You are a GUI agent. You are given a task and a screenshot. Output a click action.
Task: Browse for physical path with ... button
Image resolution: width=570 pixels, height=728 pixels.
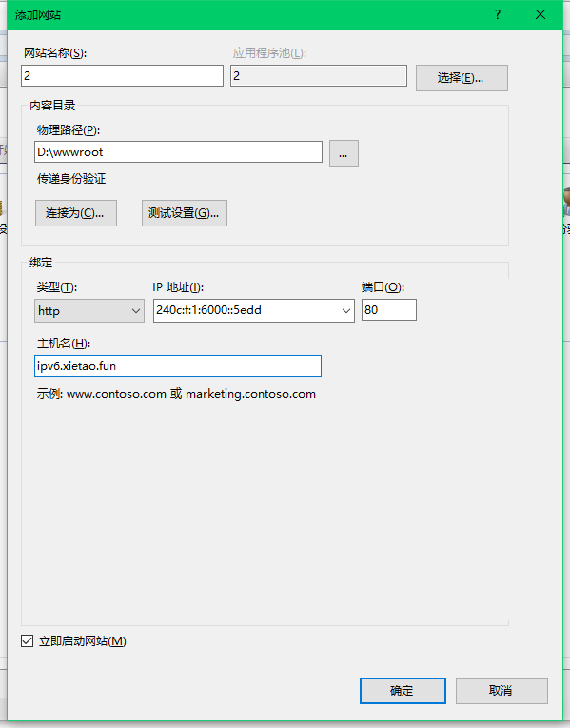click(344, 153)
